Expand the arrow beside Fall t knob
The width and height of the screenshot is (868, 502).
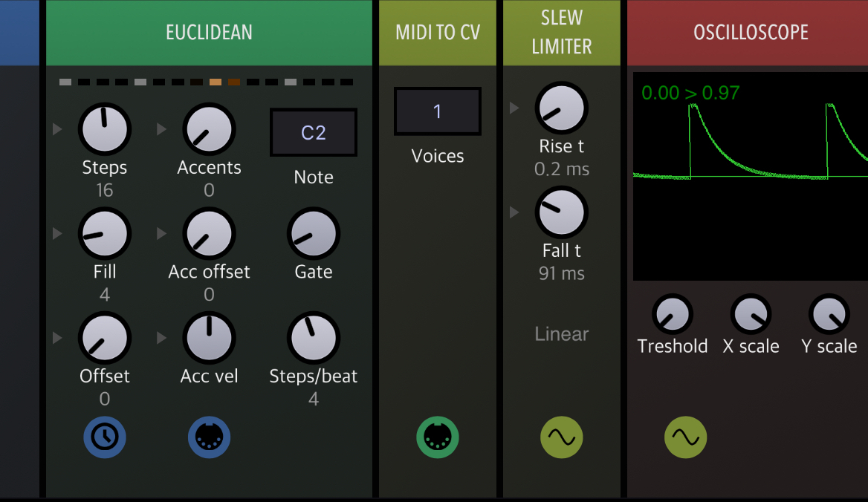(514, 212)
